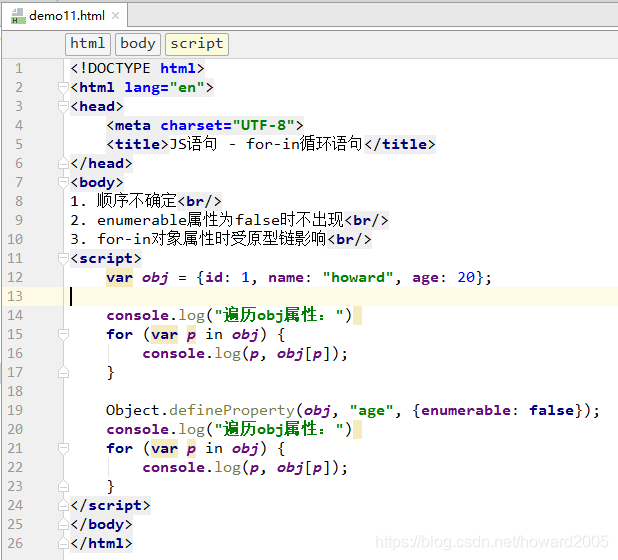Click the lang="en" attribute
Screen dimensions: 618x560
click(164, 87)
